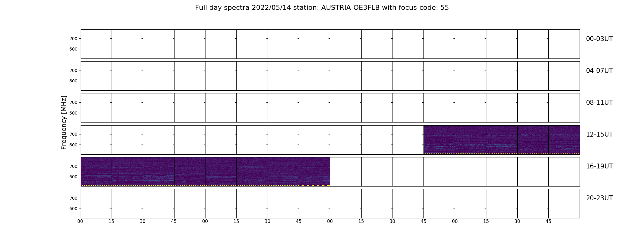Click the "Frequency [MHz]" y-axis label
644x245 pixels.
(x=64, y=123)
